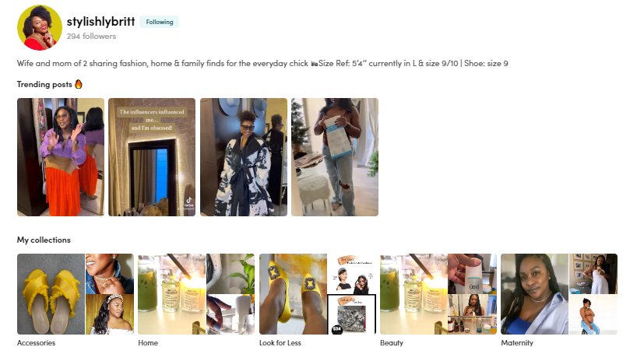Click the 294 followers count
The image size is (644, 347).
tap(91, 36)
